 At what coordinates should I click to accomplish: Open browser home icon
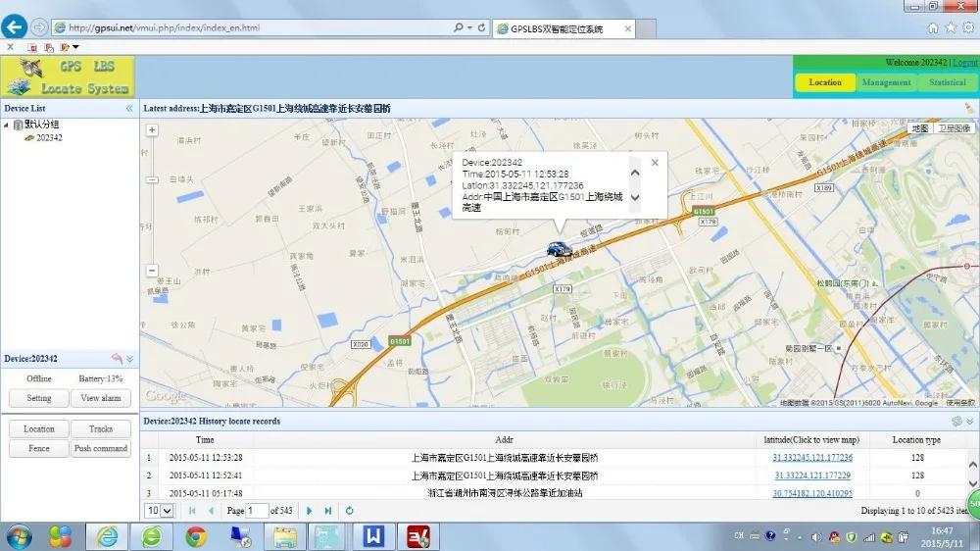pyautogui.click(x=933, y=27)
